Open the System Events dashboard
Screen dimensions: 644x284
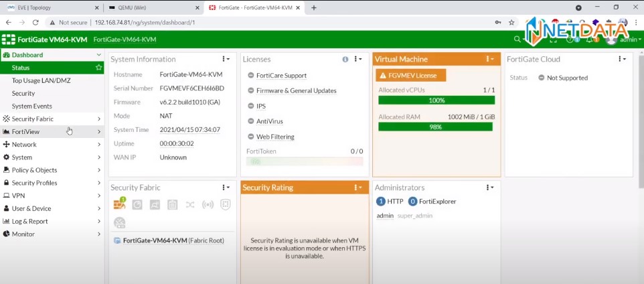click(32, 106)
